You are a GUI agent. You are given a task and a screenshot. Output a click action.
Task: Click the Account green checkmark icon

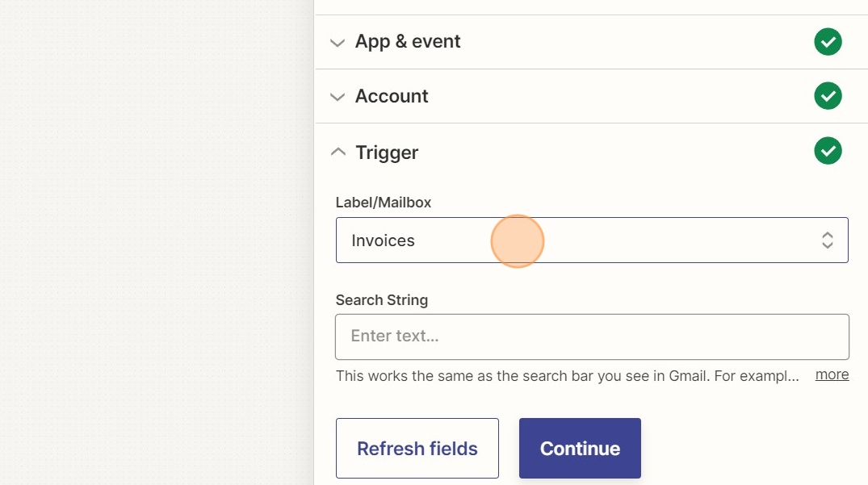[828, 96]
